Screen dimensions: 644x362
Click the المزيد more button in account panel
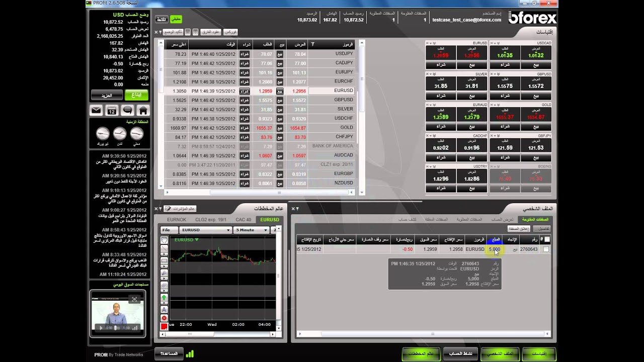tap(107, 95)
